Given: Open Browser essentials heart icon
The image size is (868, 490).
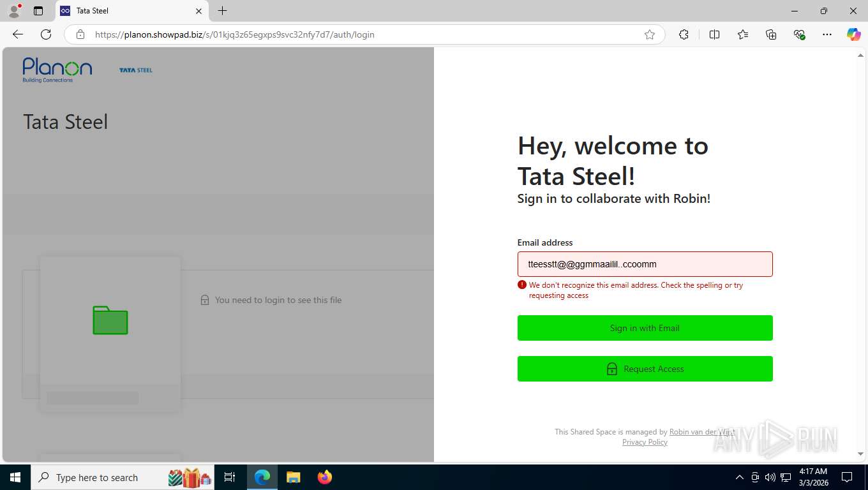Looking at the screenshot, I should point(799,34).
